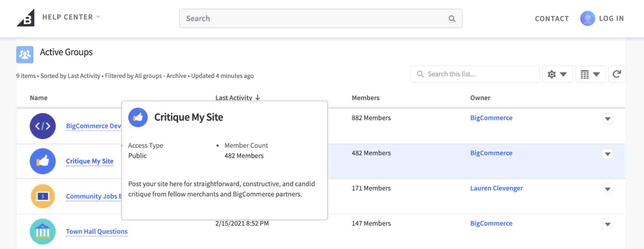Click the Log In link
The height and width of the screenshot is (249, 644).
point(611,18)
